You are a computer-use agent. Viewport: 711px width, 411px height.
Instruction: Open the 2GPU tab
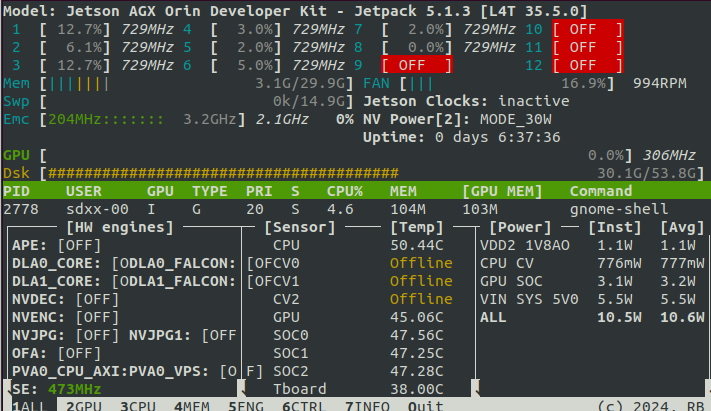84,406
